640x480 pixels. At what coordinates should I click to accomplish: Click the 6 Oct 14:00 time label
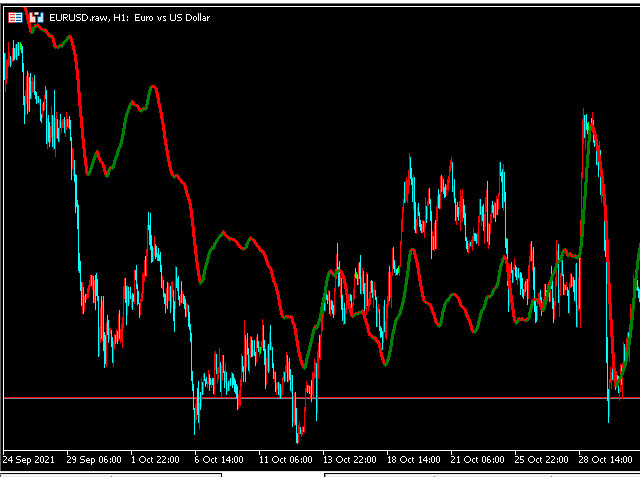219,460
